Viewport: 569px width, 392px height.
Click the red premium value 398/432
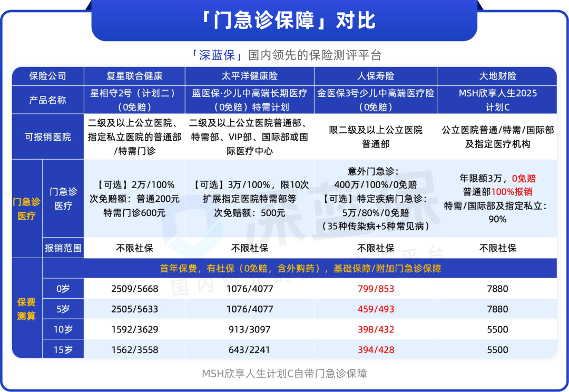376,329
